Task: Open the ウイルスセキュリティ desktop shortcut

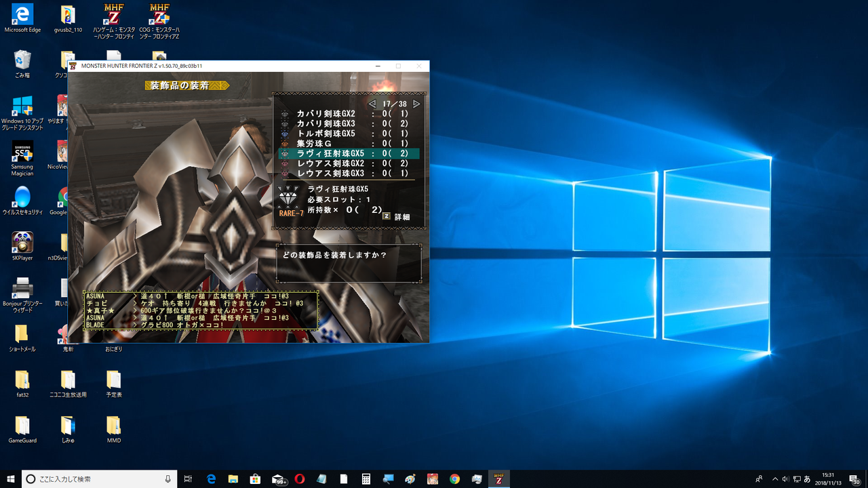Action: click(22, 201)
